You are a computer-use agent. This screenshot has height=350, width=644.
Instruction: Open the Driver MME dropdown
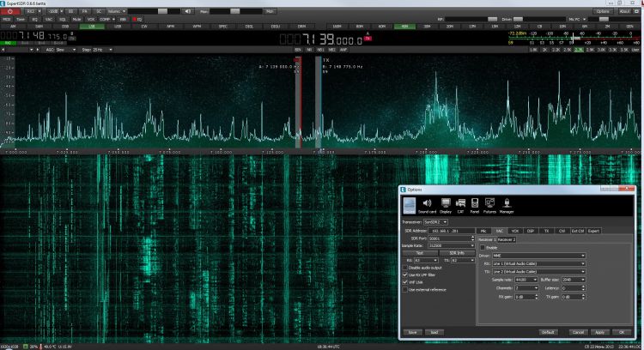coord(538,256)
